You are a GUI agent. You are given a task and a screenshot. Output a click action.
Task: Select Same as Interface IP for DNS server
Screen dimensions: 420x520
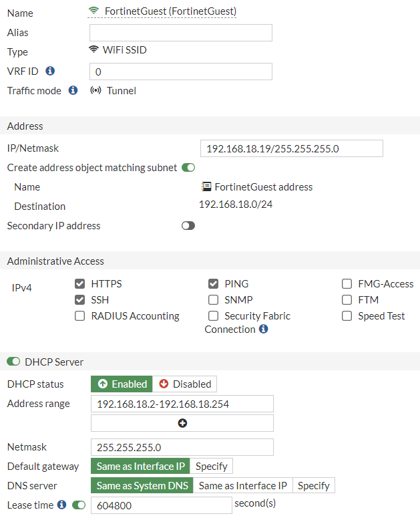click(243, 486)
